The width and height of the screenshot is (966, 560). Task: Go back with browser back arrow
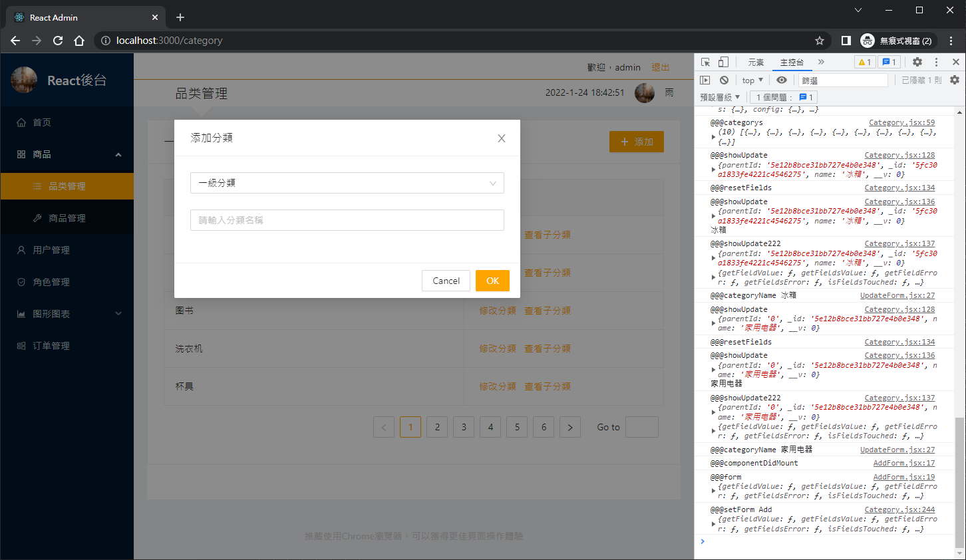click(15, 41)
